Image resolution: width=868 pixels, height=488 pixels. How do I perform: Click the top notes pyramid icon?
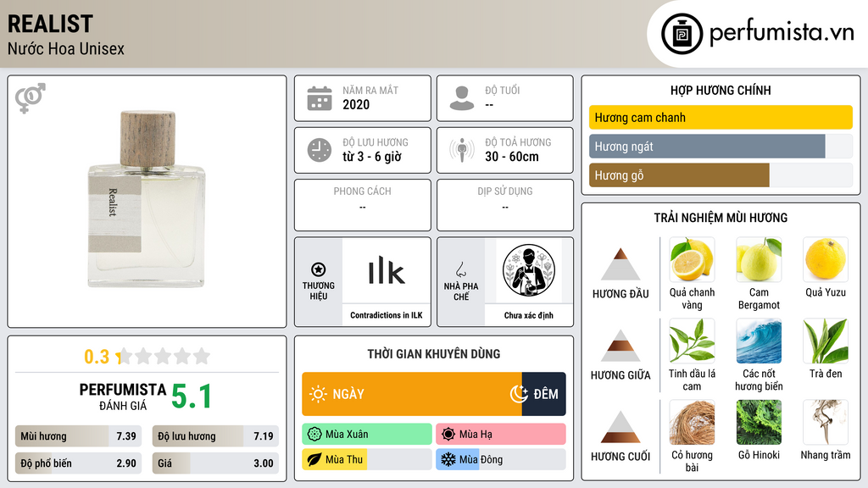(620, 264)
